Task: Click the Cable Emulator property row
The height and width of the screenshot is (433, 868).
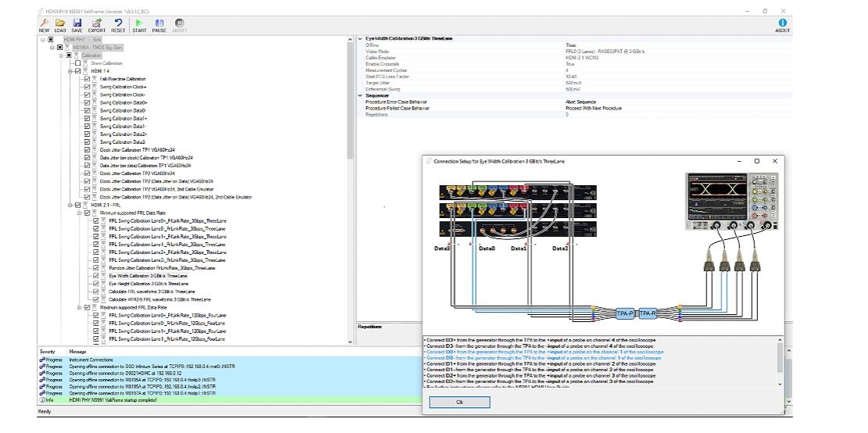Action: pyautogui.click(x=574, y=58)
